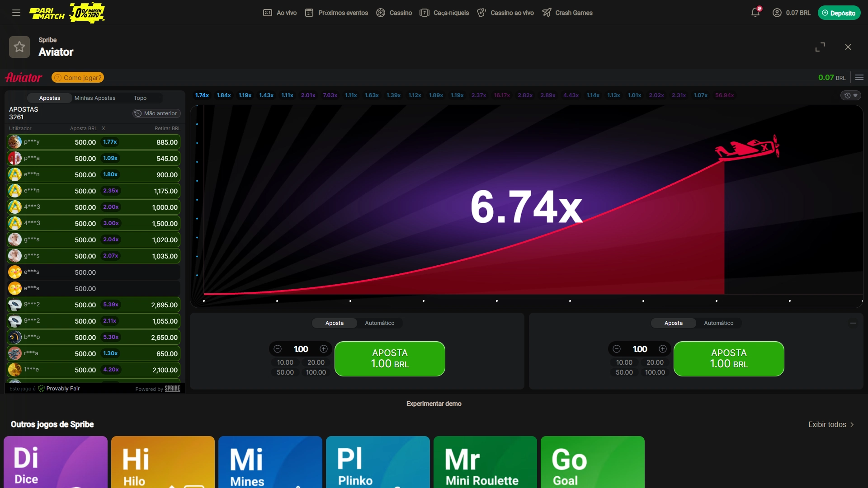Click the 7.63x history multiplier

pyautogui.click(x=330, y=95)
